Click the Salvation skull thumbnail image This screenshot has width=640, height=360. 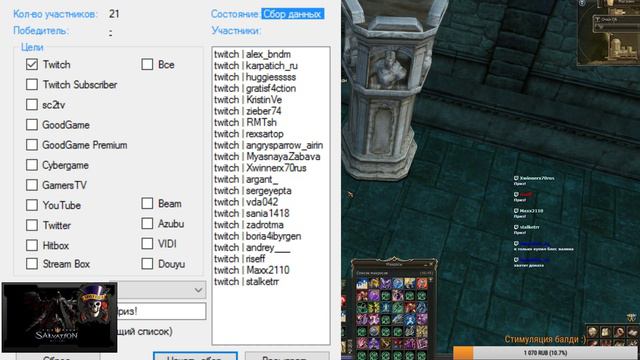coord(60,317)
